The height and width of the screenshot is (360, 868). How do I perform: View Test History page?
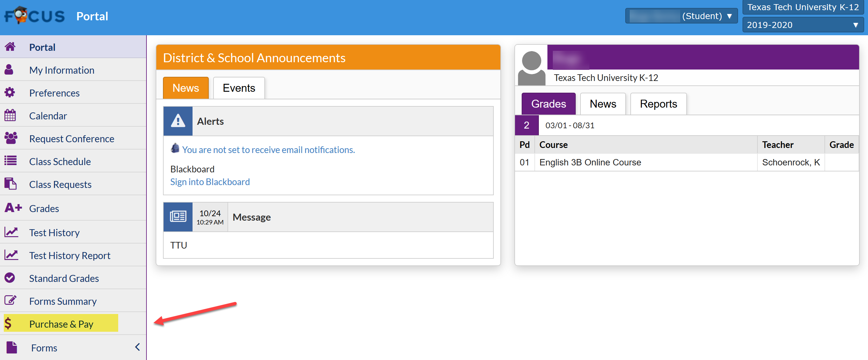point(73,232)
